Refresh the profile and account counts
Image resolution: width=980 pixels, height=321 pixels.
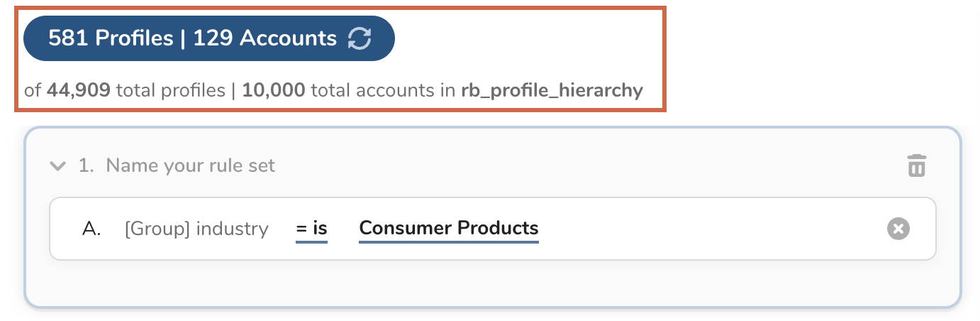pyautogui.click(x=360, y=38)
